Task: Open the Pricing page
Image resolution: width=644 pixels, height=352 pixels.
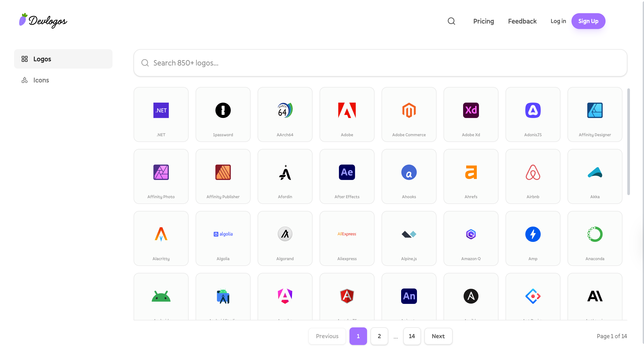Action: click(483, 21)
